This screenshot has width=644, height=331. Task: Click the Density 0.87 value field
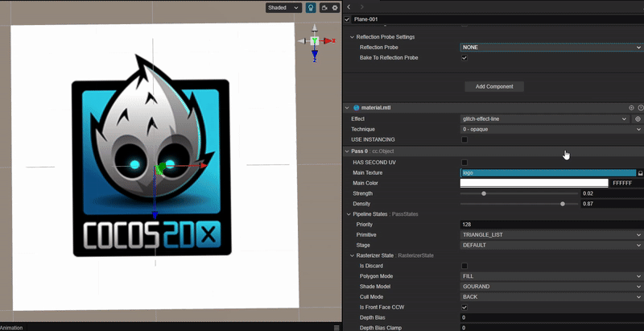[x=612, y=204]
